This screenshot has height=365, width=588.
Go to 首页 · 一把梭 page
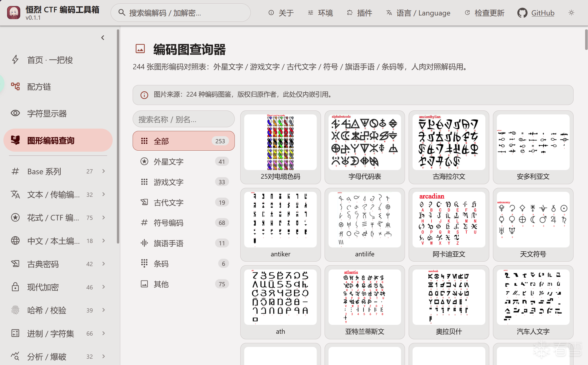tap(58, 60)
